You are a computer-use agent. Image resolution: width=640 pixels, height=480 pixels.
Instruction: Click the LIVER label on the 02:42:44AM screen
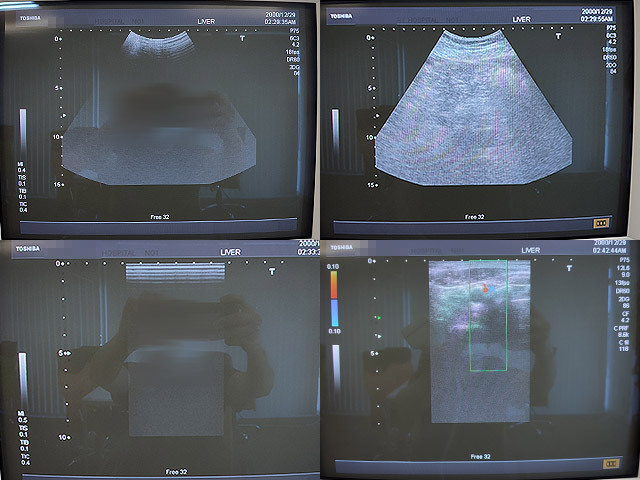click(x=531, y=250)
